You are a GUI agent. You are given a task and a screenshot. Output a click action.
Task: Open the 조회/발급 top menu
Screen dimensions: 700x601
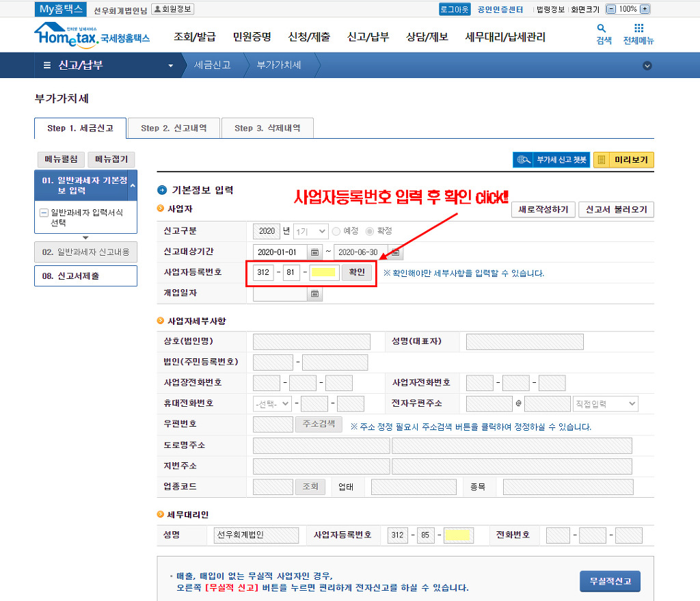tap(195, 37)
